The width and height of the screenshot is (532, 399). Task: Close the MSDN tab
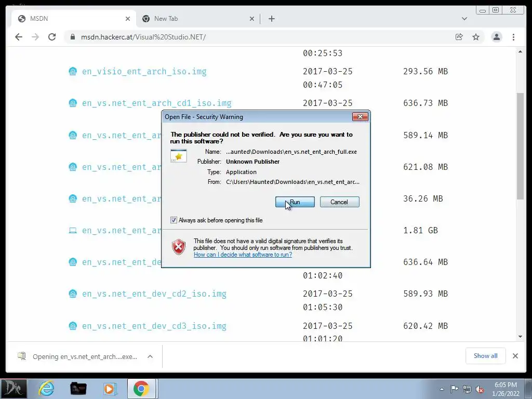pyautogui.click(x=128, y=19)
